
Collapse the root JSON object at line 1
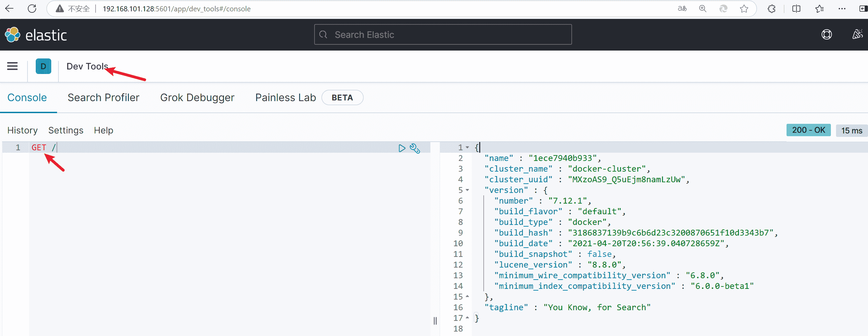(468, 148)
